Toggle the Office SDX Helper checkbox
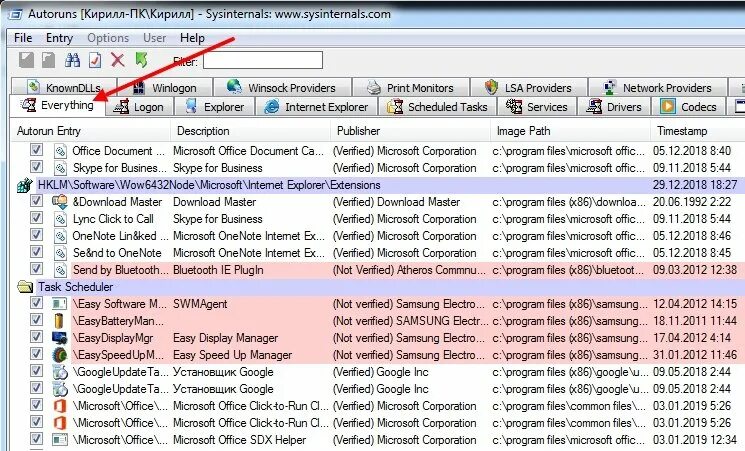This screenshot has width=745, height=451. tap(36, 439)
